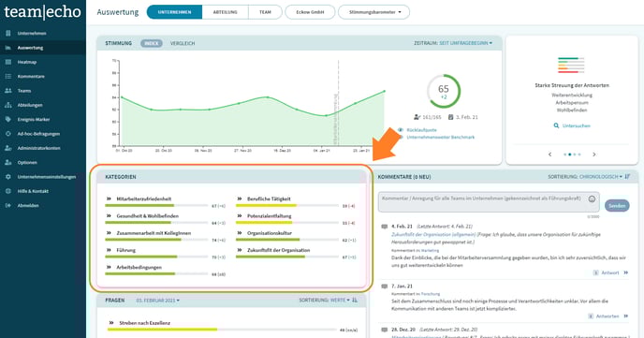644x338 pixels.
Task: Open the Heatmap sidebar icon
Action: point(7,62)
